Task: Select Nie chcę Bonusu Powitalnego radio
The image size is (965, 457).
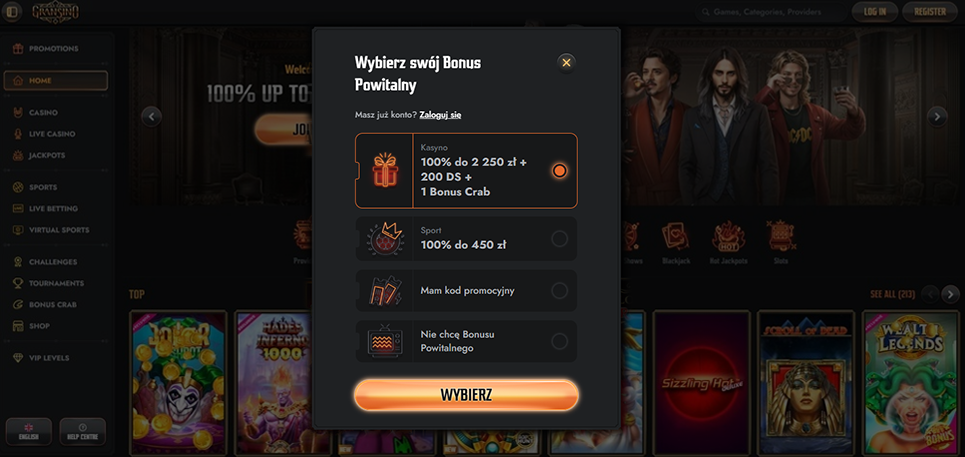Action: point(559,341)
